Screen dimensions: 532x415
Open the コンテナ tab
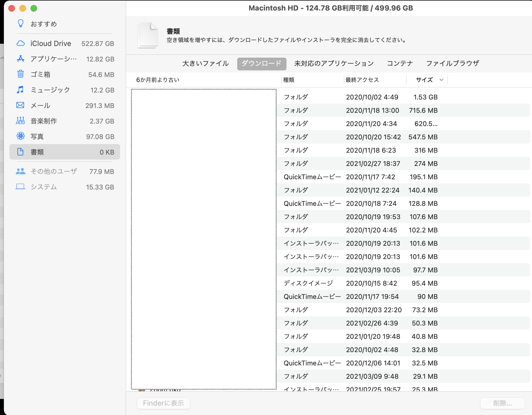pyautogui.click(x=400, y=63)
